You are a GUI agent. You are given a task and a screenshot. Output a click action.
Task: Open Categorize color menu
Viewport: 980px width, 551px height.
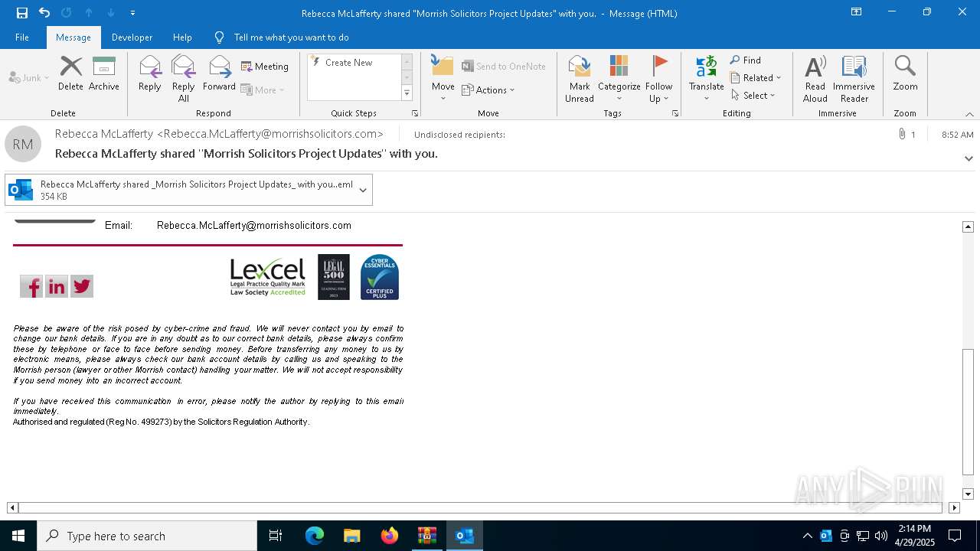click(619, 78)
